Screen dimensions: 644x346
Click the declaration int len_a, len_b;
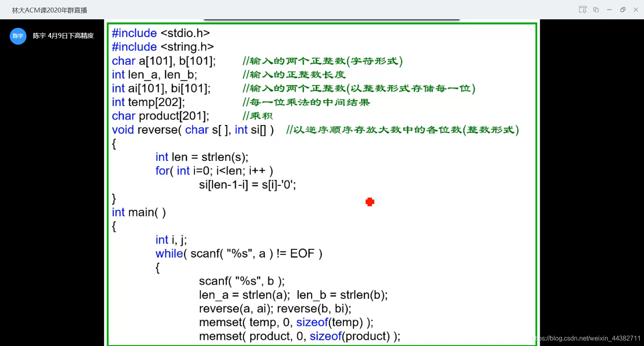coord(155,75)
